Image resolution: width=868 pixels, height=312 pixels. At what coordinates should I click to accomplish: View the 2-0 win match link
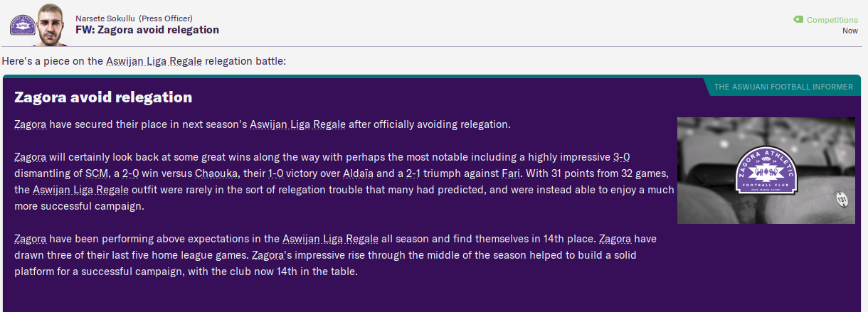[130, 173]
